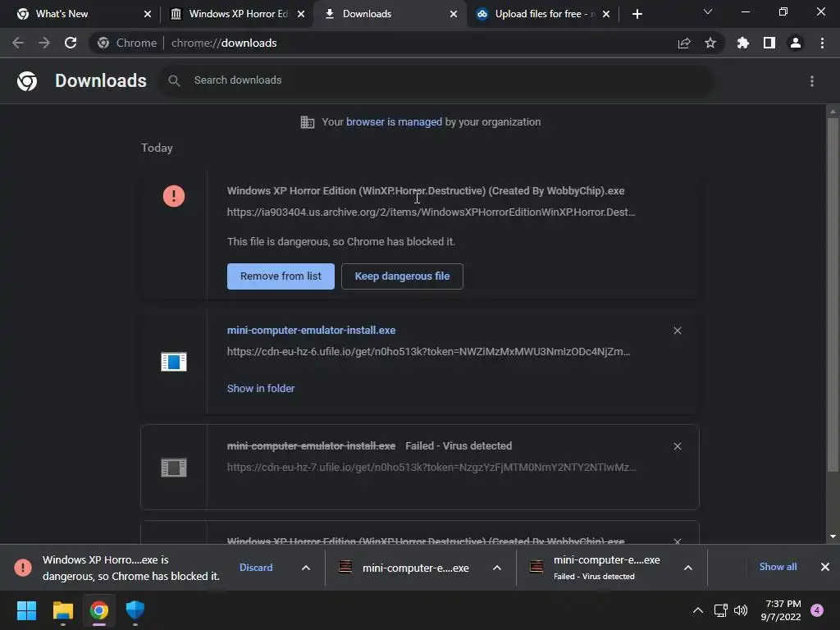Open the tab search chevron
Viewport: 840px width, 630px height.
point(708,11)
